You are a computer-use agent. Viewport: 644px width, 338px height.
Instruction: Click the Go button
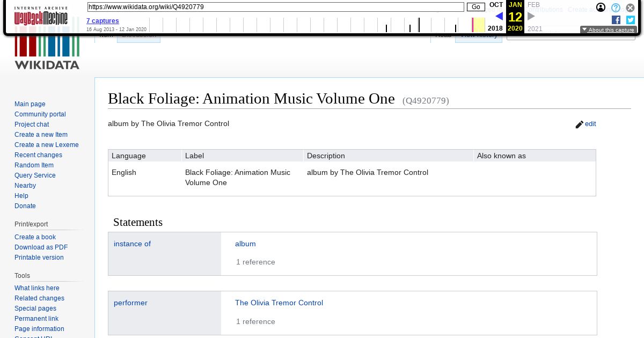pos(476,7)
